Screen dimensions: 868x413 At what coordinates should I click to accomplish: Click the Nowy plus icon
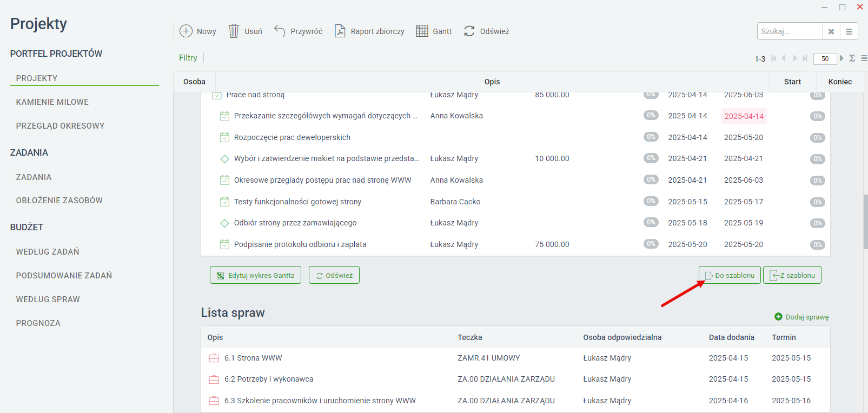point(186,31)
